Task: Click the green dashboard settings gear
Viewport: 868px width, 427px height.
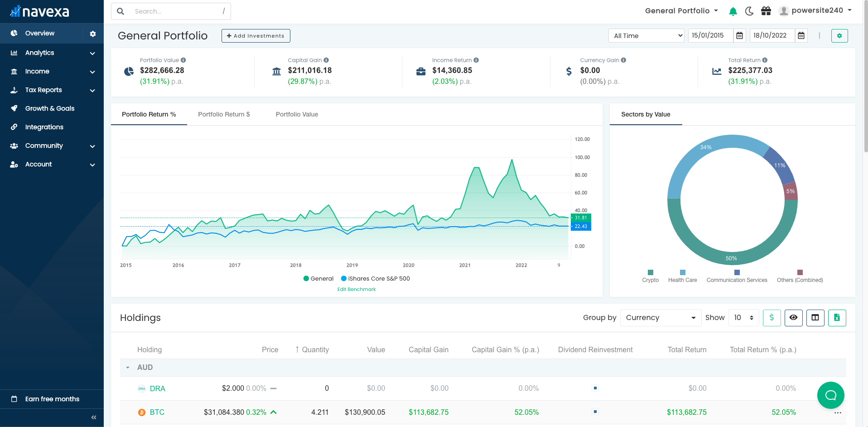Action: pos(839,36)
